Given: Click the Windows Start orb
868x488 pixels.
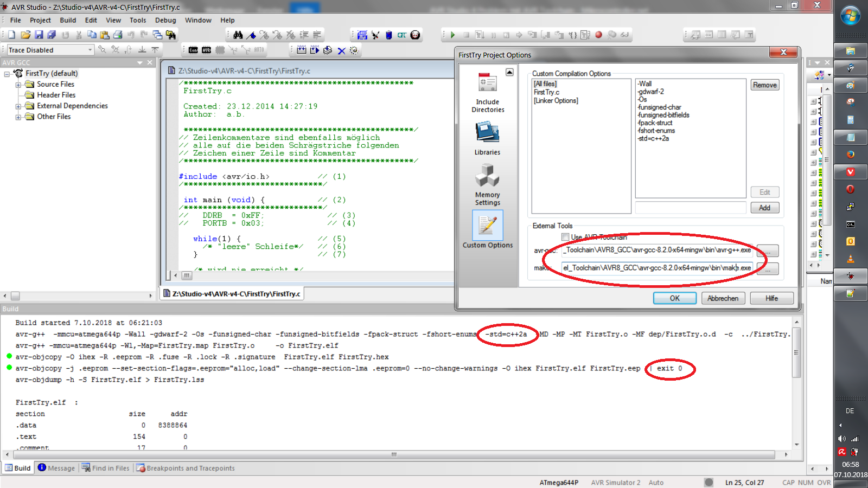Looking at the screenshot, I should 850,16.
